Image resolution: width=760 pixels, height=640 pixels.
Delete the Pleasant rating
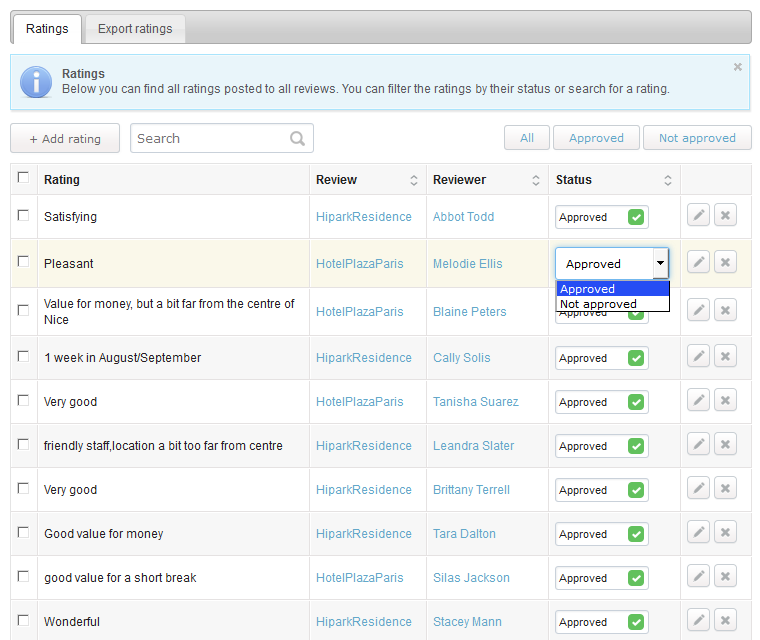(725, 262)
